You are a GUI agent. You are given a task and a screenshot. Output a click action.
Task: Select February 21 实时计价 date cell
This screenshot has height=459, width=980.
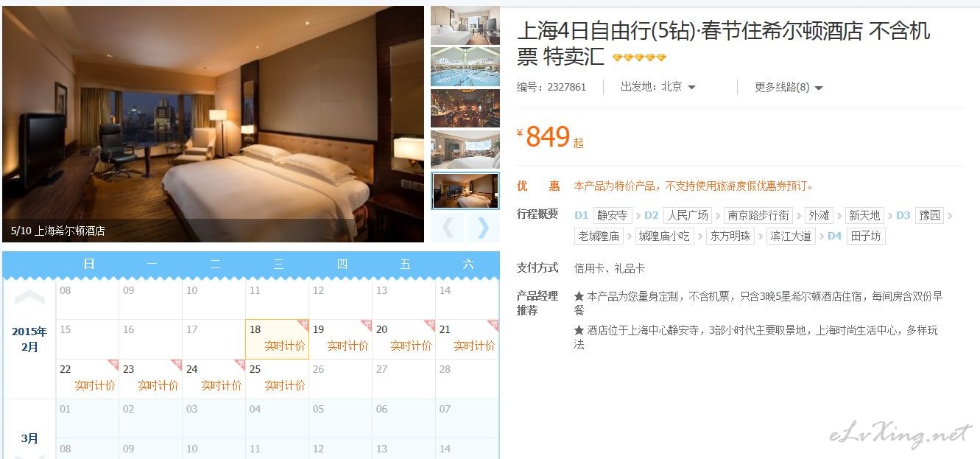467,339
